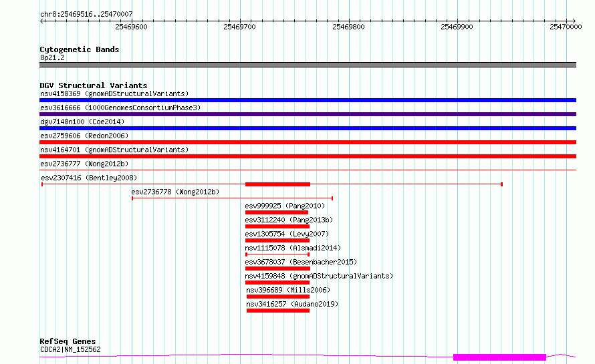Click the Cytogenetic Bands track title

(x=80, y=49)
